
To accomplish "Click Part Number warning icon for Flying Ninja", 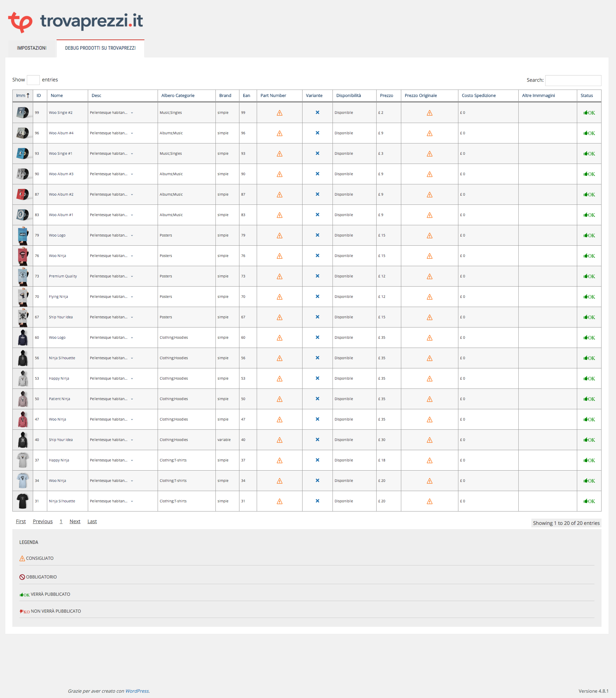I will point(280,297).
